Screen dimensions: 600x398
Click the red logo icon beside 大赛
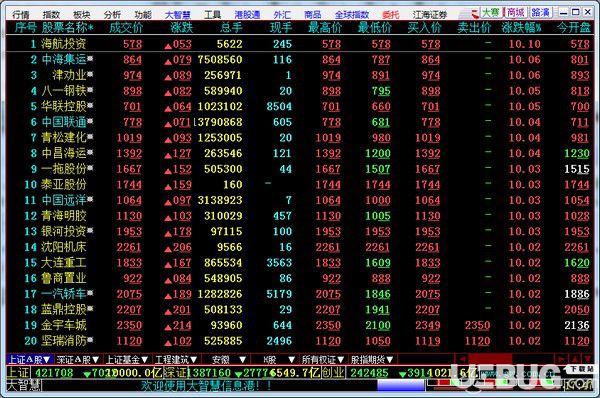[475, 13]
